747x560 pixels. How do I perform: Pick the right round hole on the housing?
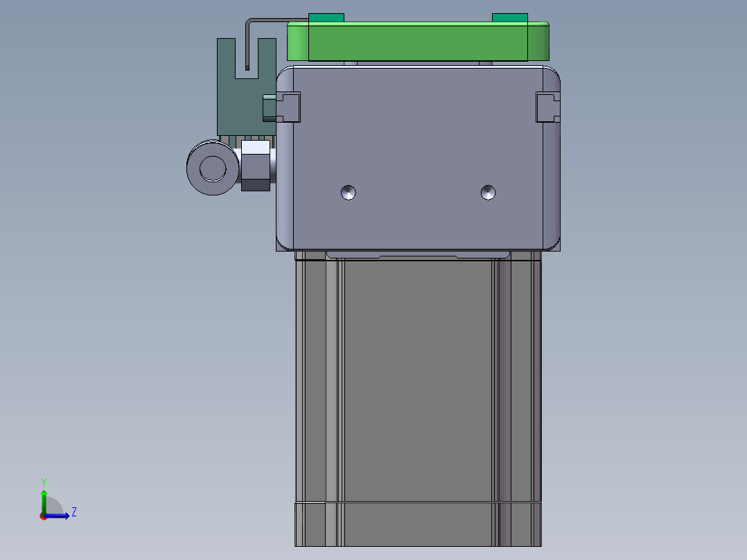tap(488, 193)
